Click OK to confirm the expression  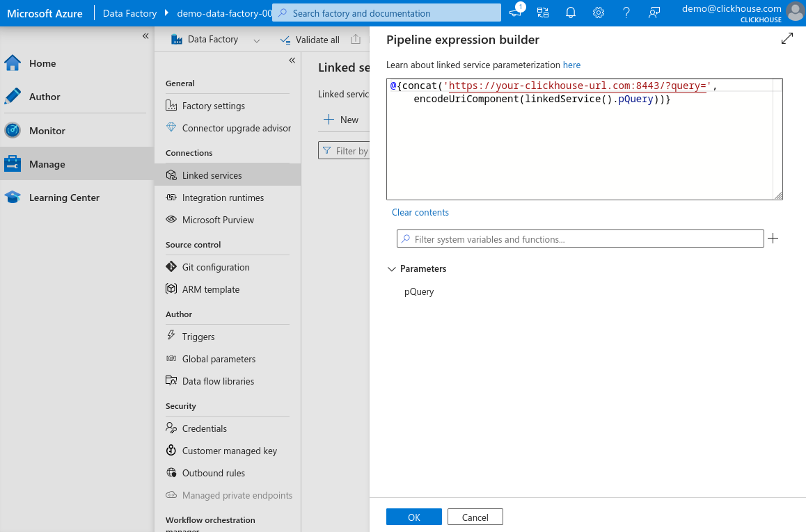[x=413, y=517]
